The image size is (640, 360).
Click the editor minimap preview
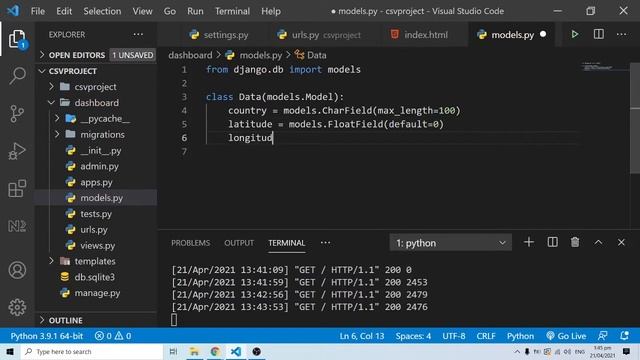tap(605, 67)
